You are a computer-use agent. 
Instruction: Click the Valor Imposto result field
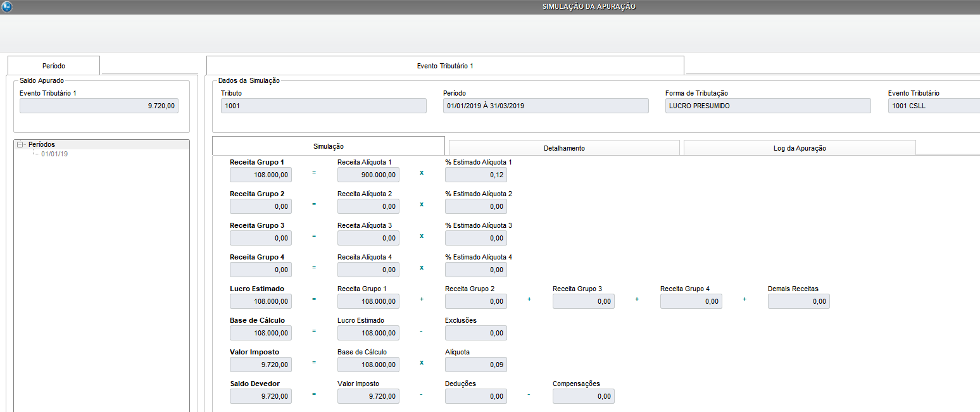(261, 365)
